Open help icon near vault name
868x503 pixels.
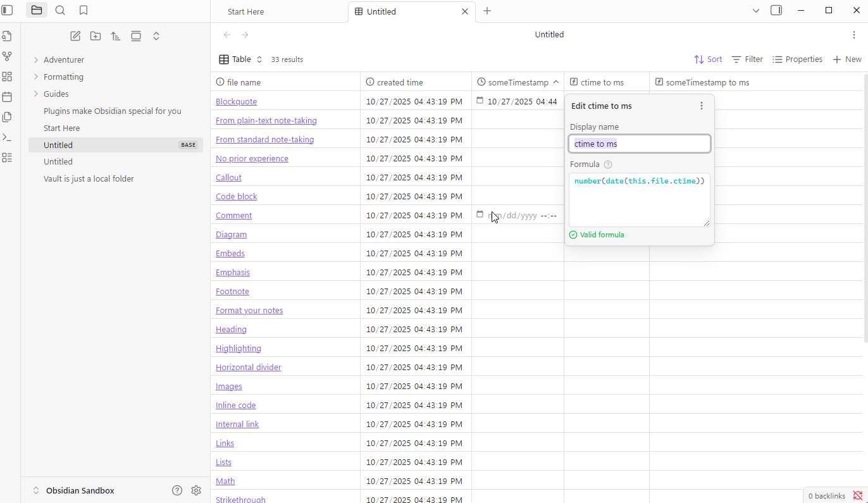point(177,490)
